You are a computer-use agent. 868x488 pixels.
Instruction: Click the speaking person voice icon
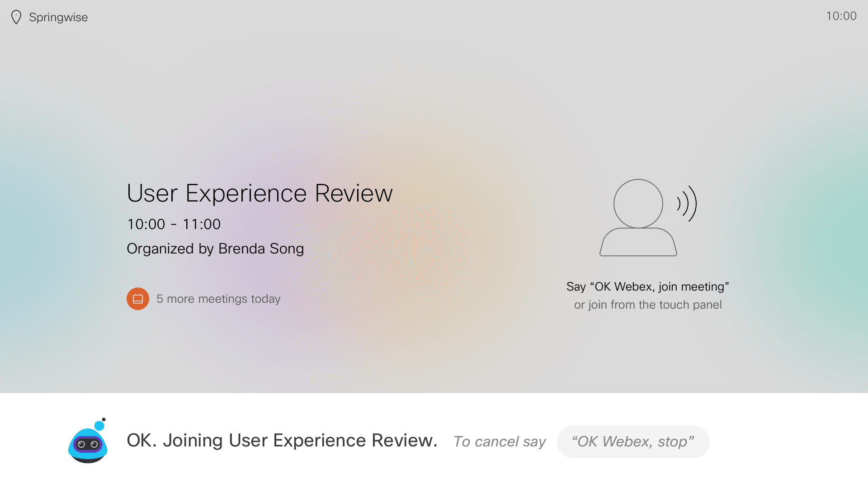648,218
